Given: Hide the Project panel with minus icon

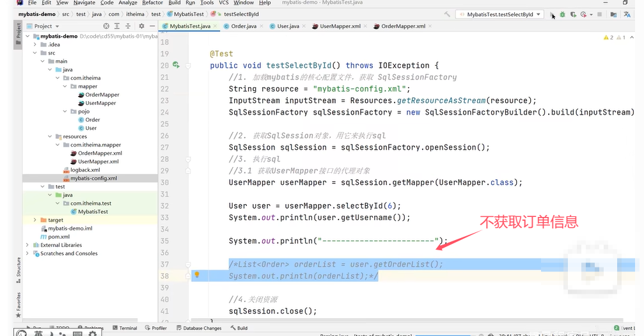Looking at the screenshot, I should click(152, 26).
